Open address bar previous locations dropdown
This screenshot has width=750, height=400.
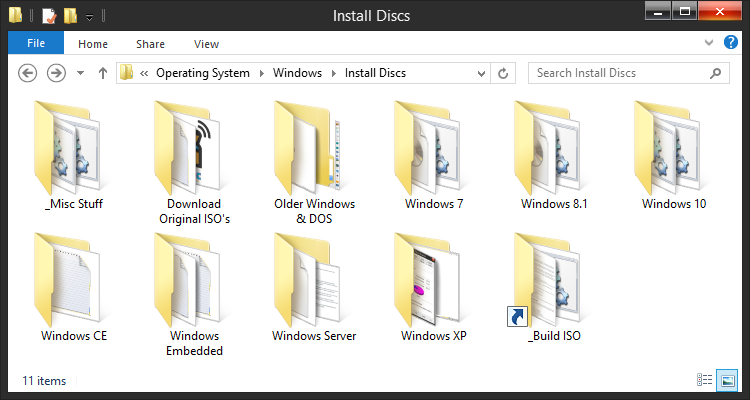point(482,74)
